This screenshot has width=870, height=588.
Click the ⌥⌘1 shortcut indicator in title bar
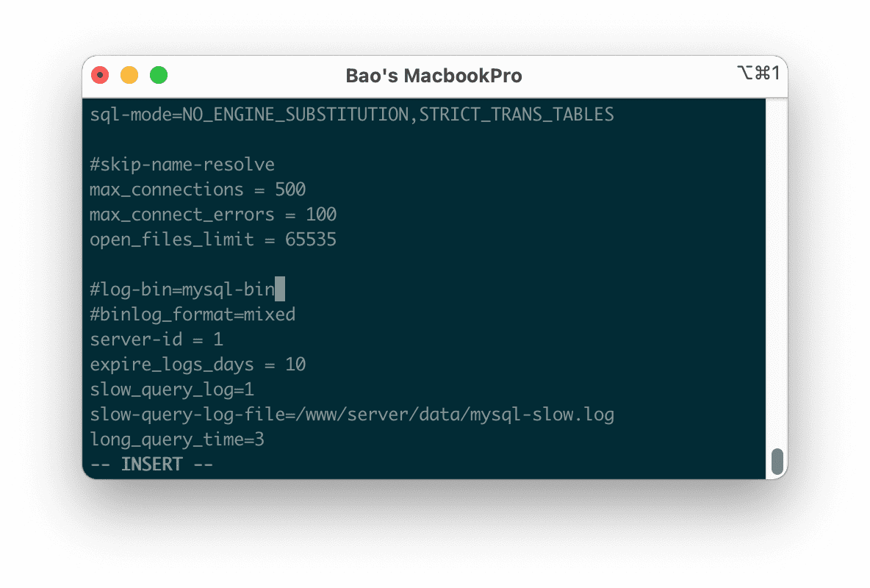758,73
